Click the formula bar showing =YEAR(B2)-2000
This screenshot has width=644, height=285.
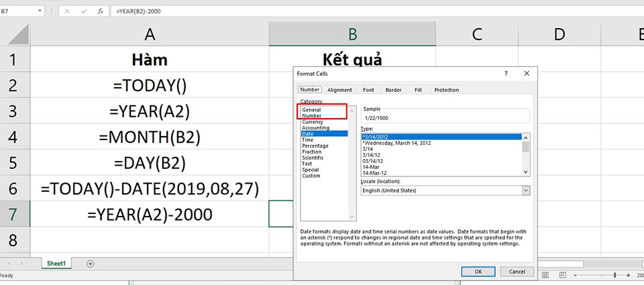click(x=376, y=11)
